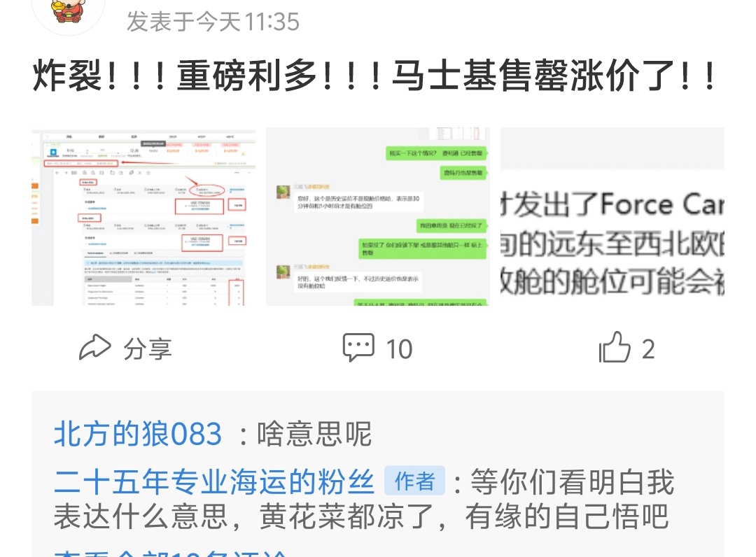The image size is (756, 557).
Task: Click the post title about 马士基售罄涨价
Action: coord(375,76)
